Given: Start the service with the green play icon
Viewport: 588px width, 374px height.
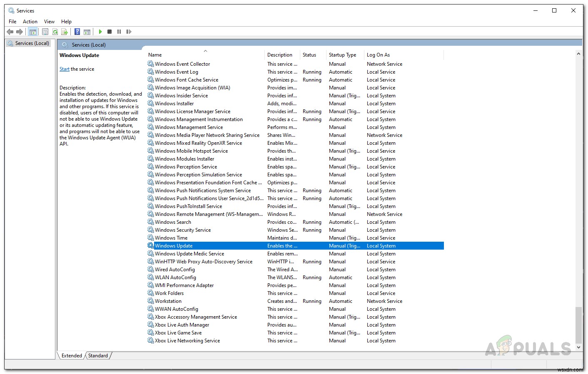Looking at the screenshot, I should [100, 32].
